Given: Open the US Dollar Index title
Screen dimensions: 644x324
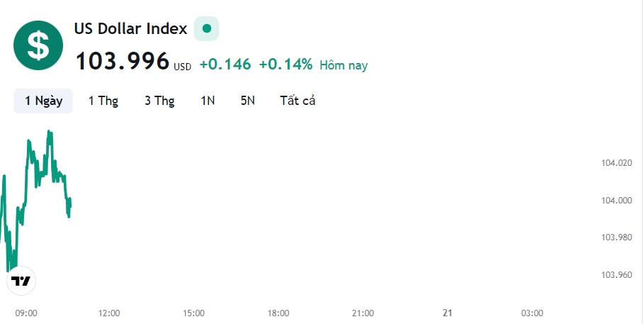Looking at the screenshot, I should (130, 29).
